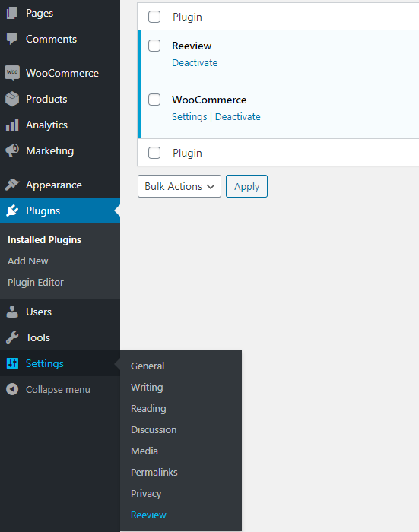Click the Apply button
This screenshot has width=419, height=532.
coord(247,186)
